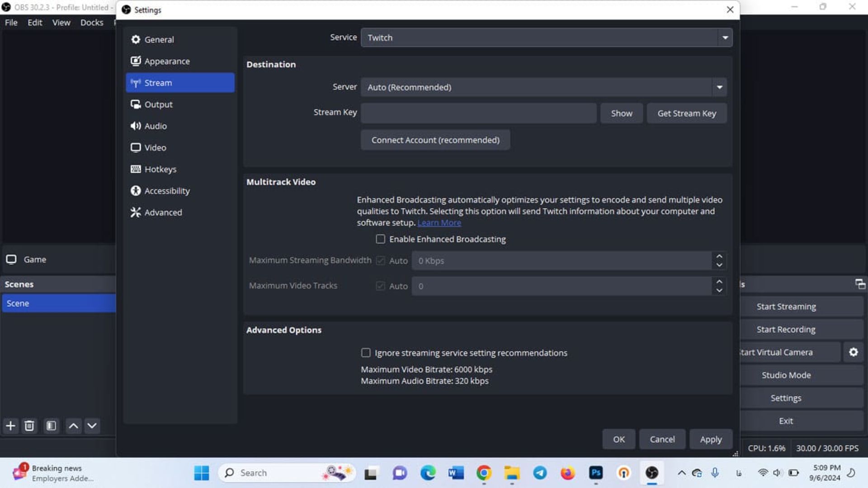Toggle Auto for Maximum Video Tracks
This screenshot has width=868, height=488.
tap(381, 286)
